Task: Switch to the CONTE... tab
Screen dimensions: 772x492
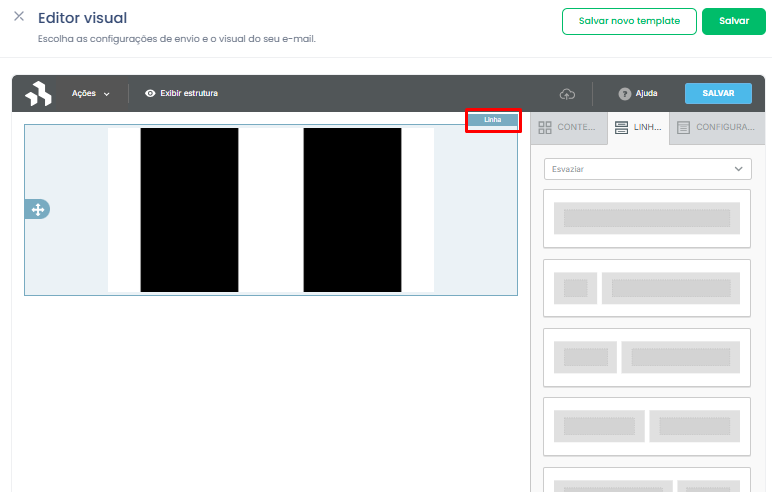Action: [569, 128]
